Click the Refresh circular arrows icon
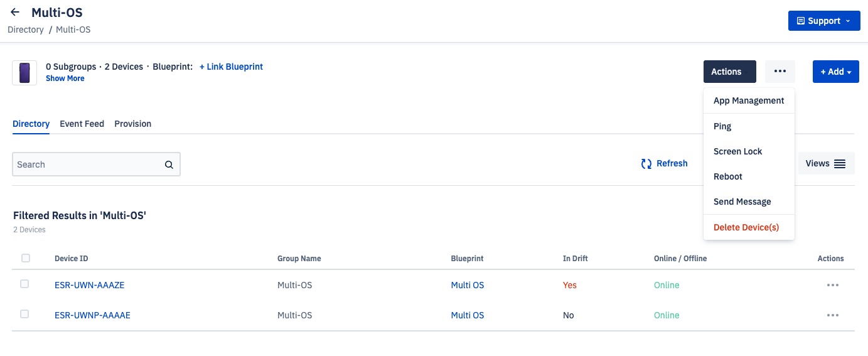This screenshot has height=356, width=868. (646, 164)
